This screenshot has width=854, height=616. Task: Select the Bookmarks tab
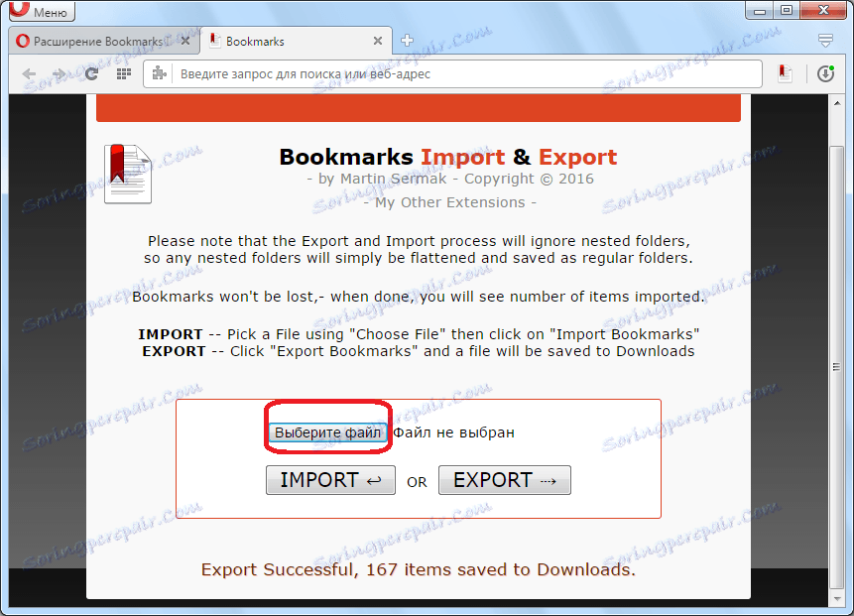[x=296, y=42]
